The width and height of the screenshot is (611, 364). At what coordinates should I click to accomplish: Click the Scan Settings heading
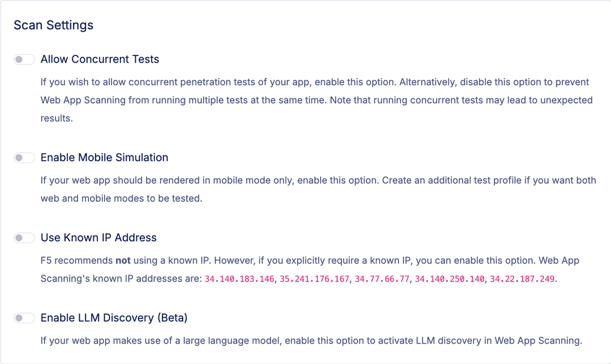[x=54, y=25]
